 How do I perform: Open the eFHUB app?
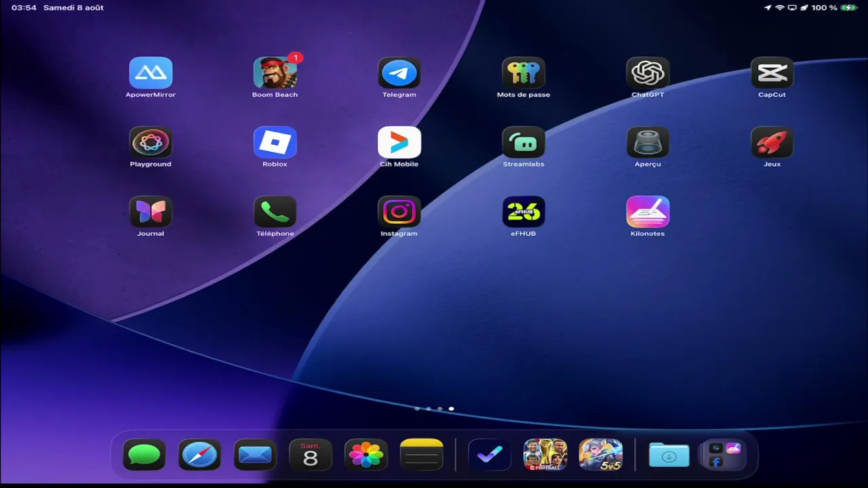[x=524, y=212]
